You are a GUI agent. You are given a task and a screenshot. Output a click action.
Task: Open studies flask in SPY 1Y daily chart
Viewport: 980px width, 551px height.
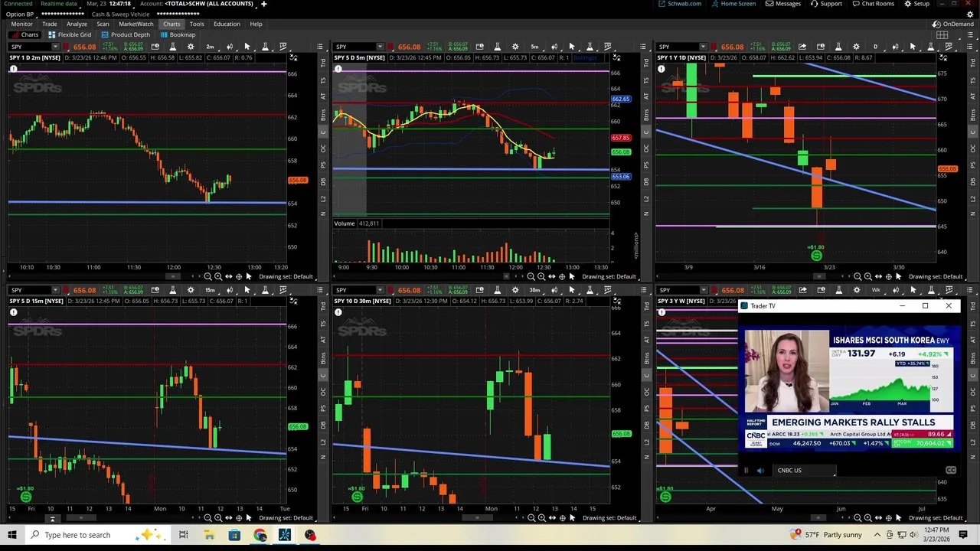click(838, 47)
